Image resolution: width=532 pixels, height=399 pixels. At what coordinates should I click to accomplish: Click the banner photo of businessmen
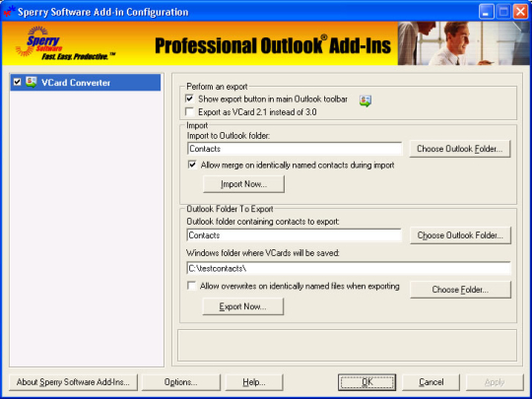(463, 43)
